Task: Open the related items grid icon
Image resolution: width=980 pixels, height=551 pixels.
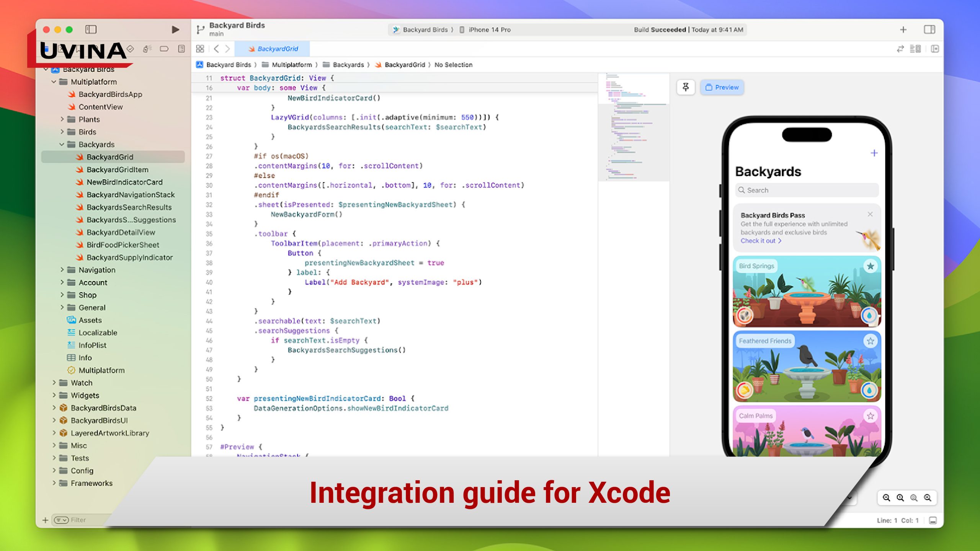Action: pos(200,49)
